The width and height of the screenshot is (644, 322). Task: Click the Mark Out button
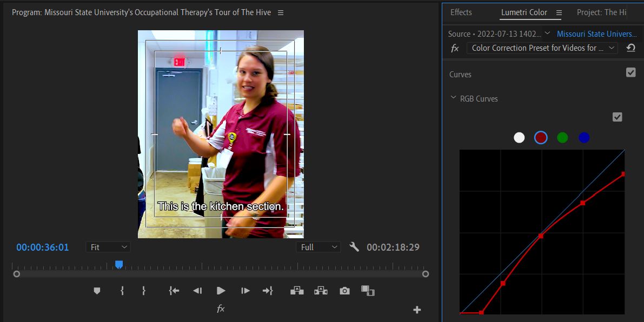144,291
